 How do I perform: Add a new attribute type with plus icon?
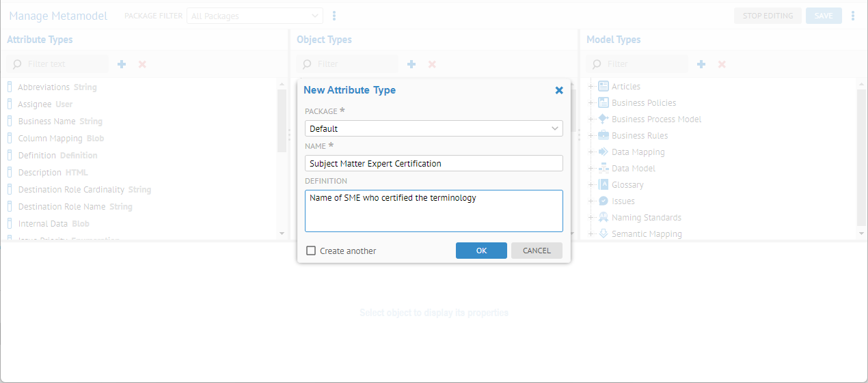[122, 64]
